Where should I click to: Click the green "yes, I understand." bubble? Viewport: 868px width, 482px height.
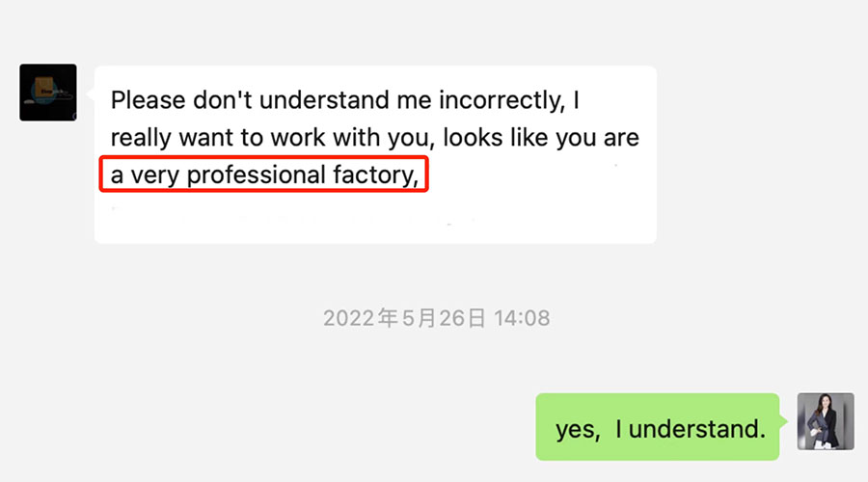(657, 426)
